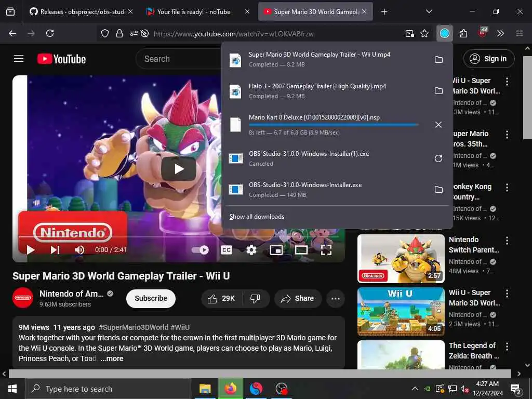The image size is (532, 399).
Task: Open Nintendo of America channel avatar
Action: coord(23,298)
